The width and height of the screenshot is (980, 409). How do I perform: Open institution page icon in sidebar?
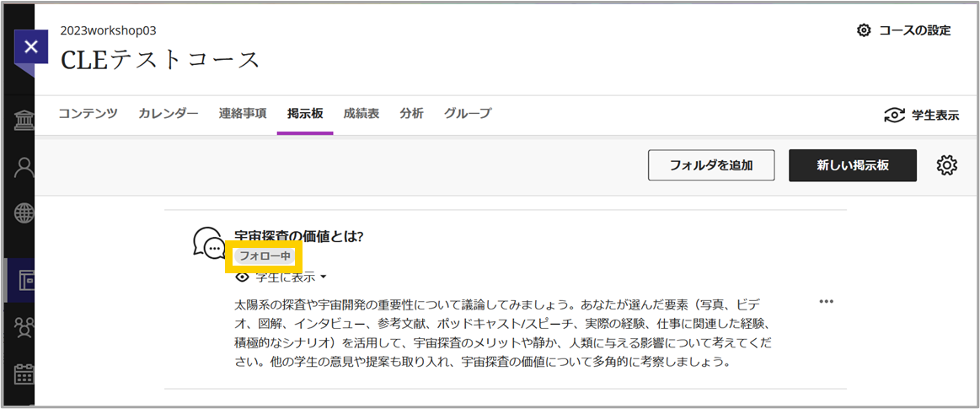tap(24, 121)
